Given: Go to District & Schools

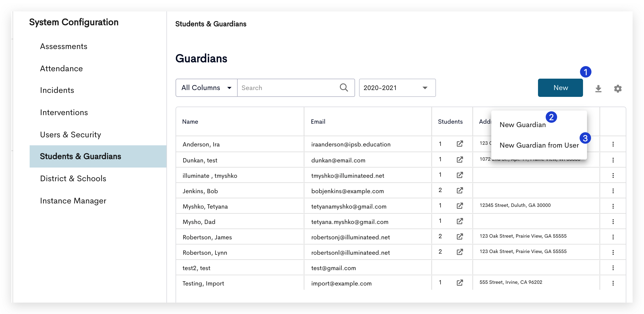Looking at the screenshot, I should coord(73,179).
